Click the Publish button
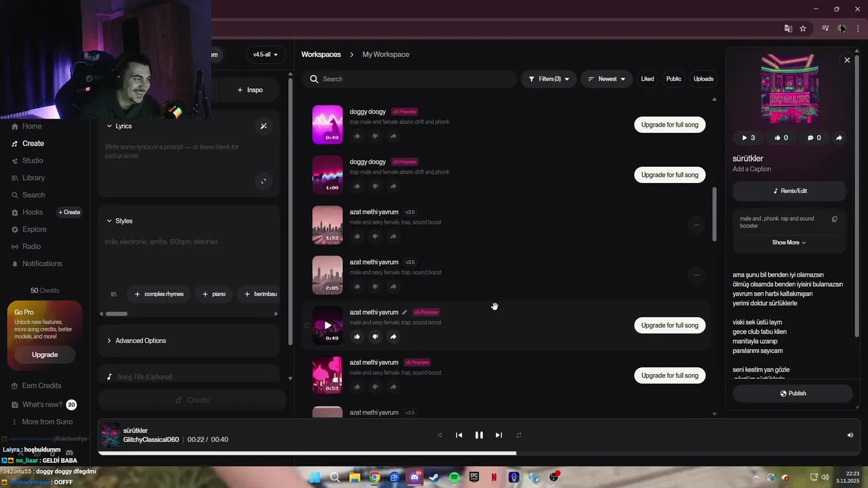The width and height of the screenshot is (868, 488). click(x=793, y=393)
